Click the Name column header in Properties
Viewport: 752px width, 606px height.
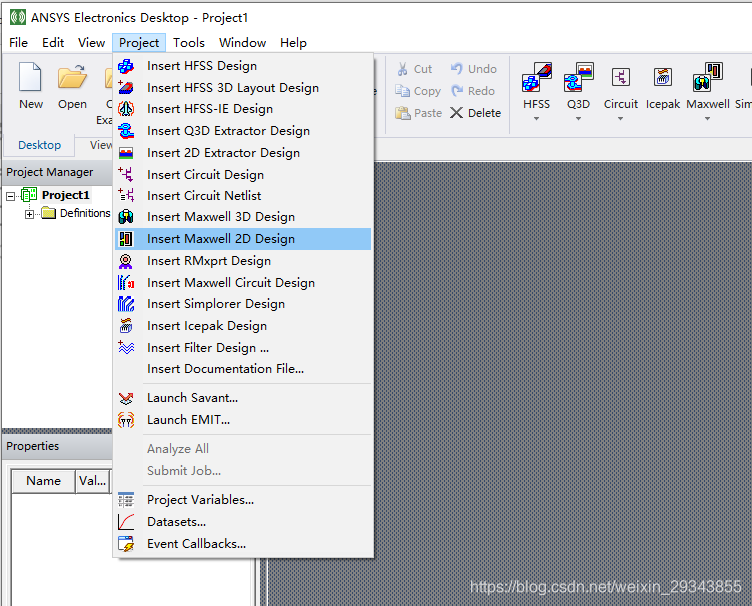click(43, 481)
